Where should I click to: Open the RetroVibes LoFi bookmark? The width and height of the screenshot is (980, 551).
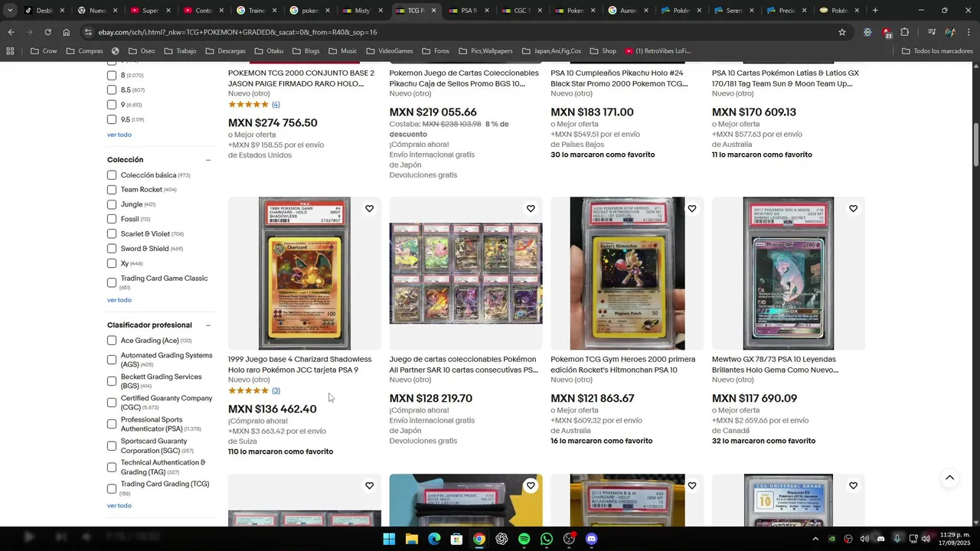[x=658, y=51]
